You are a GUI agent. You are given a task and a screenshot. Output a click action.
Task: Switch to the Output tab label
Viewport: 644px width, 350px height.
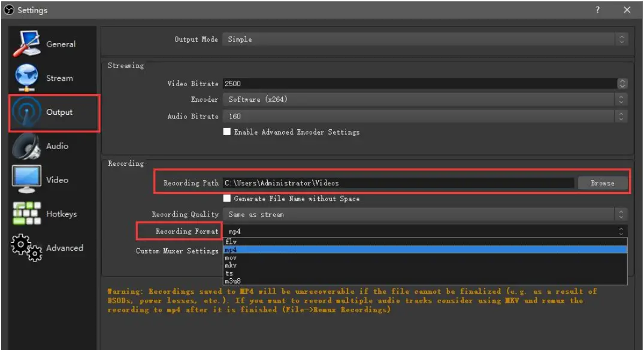click(x=59, y=112)
